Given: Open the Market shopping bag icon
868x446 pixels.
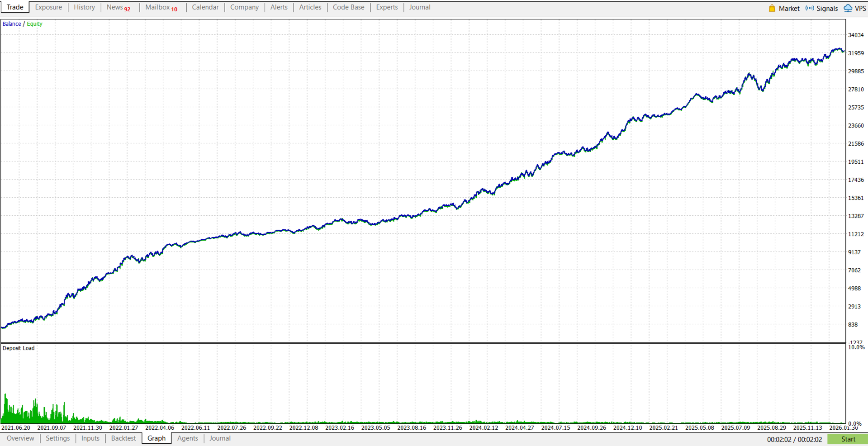Looking at the screenshot, I should (x=772, y=8).
